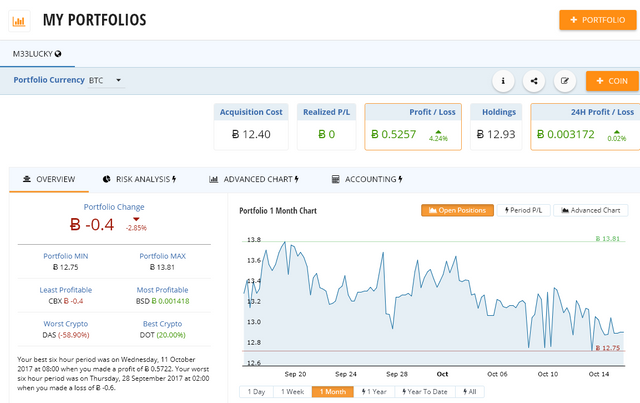Open the Portfolio Currency BTC dropdown
This screenshot has width=640, height=403.
click(105, 80)
